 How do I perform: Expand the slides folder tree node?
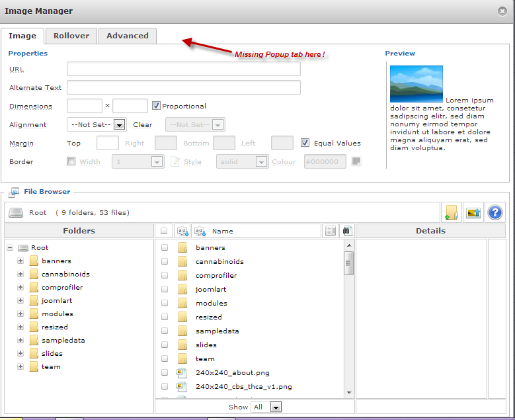point(20,353)
